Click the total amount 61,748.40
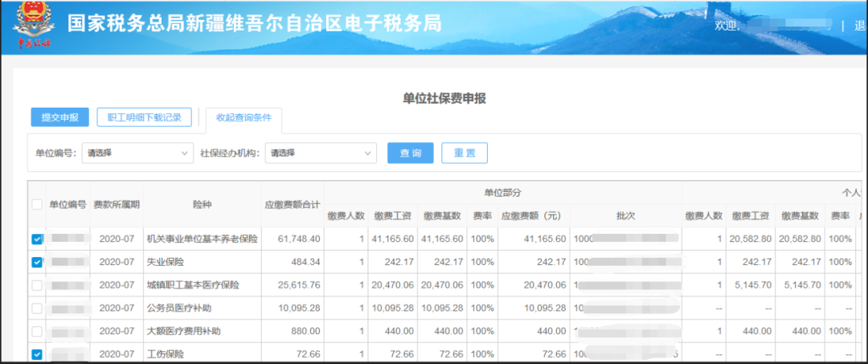The image size is (868, 364). (x=300, y=239)
